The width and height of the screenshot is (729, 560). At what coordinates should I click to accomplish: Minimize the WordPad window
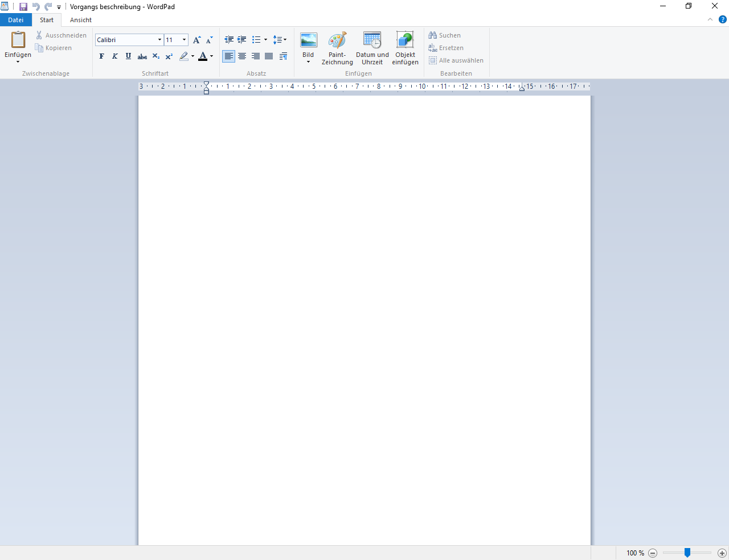(663, 6)
